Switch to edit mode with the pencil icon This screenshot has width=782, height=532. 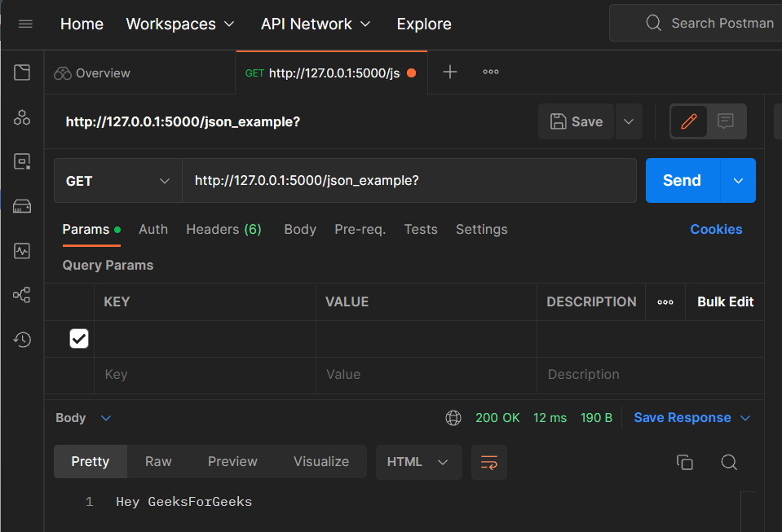(x=689, y=121)
